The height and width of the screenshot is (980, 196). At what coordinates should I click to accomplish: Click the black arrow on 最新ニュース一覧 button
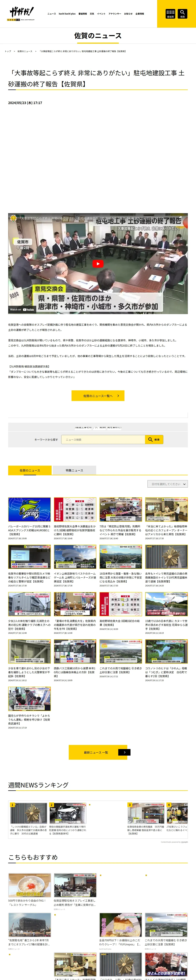pos(124,752)
